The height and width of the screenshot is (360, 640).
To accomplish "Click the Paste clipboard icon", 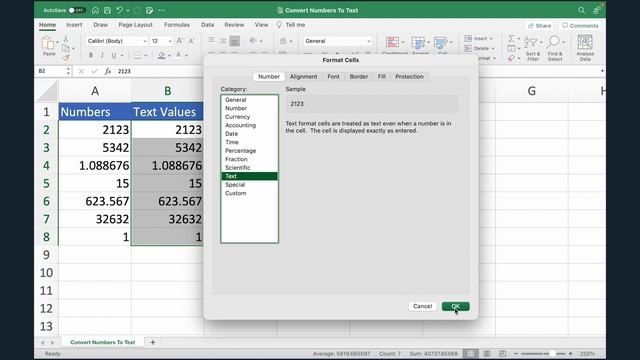I will (48, 43).
